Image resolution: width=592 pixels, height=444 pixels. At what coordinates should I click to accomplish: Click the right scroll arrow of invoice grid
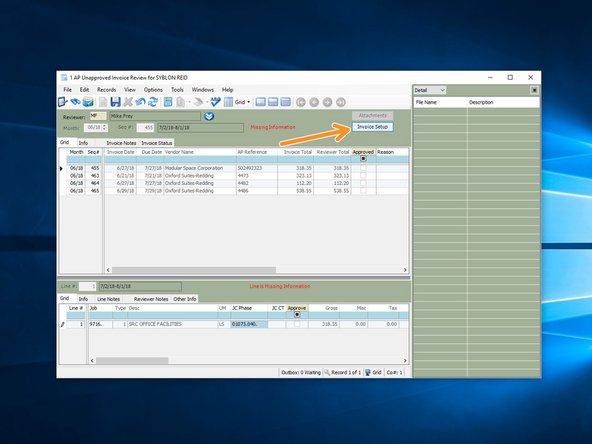[x=405, y=270]
